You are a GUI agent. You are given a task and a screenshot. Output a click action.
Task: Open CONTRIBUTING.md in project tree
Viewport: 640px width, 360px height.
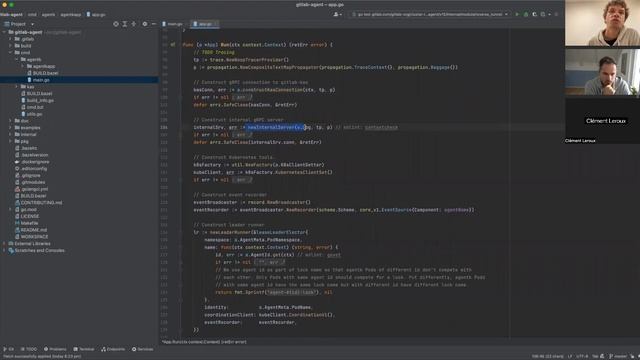[41, 203]
